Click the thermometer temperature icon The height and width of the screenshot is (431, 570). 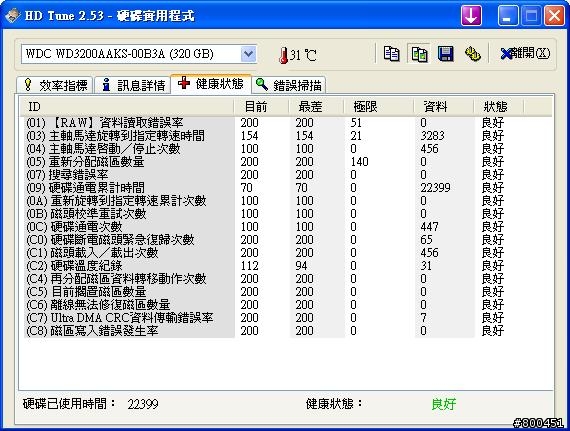(283, 55)
